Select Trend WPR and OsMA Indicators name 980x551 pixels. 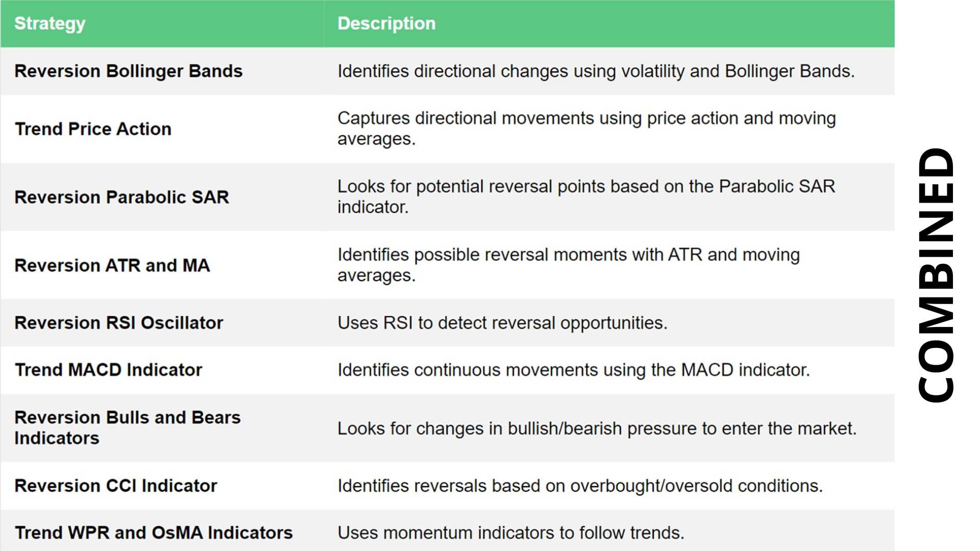(x=154, y=533)
